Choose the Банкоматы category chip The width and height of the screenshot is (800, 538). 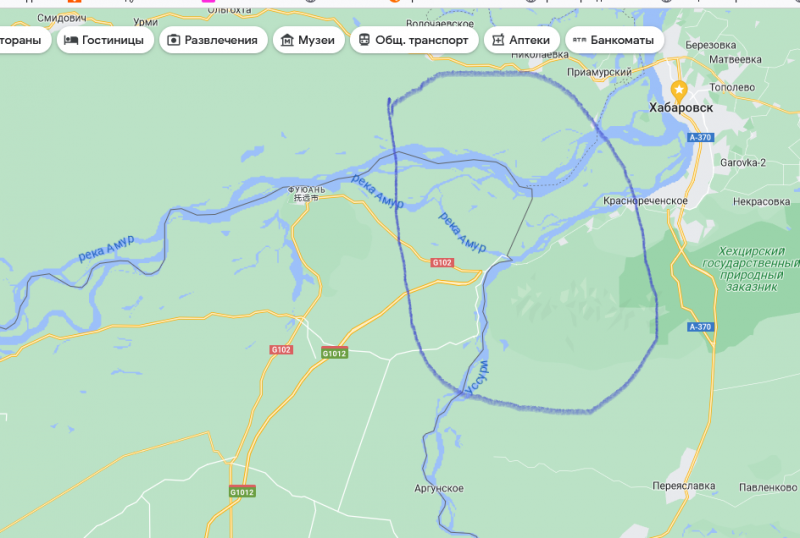614,40
